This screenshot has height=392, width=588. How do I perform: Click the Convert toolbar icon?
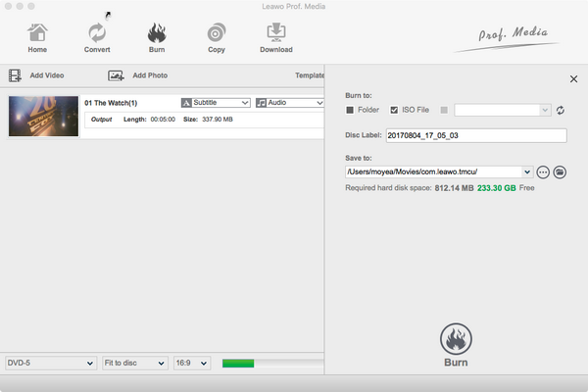click(97, 35)
